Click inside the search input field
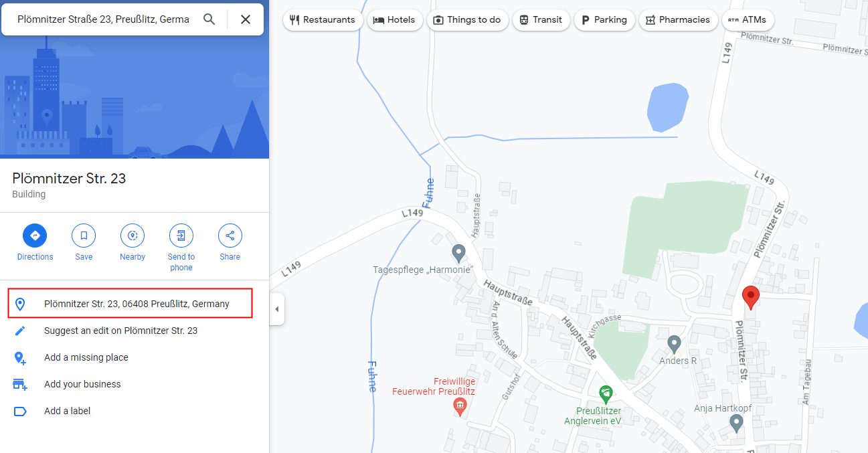Image resolution: width=868 pixels, height=453 pixels. click(x=104, y=19)
